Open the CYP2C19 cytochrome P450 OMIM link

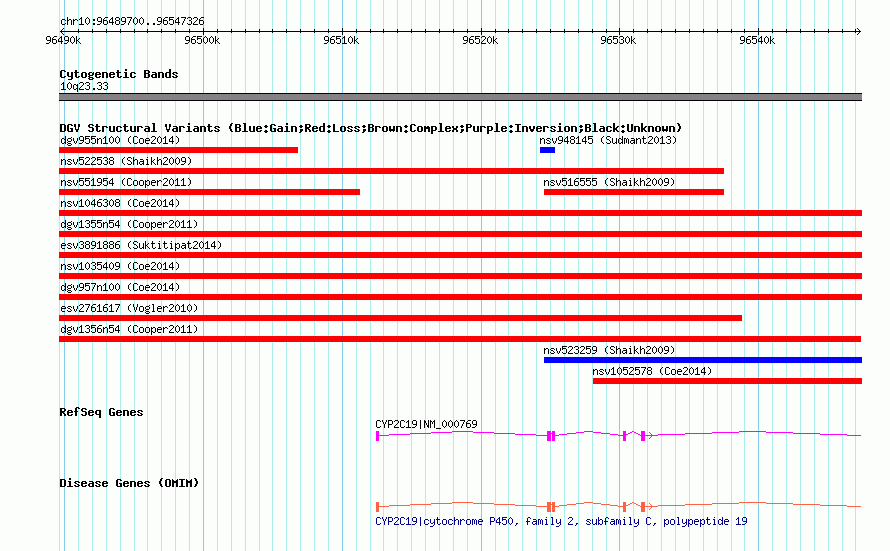coord(561,521)
